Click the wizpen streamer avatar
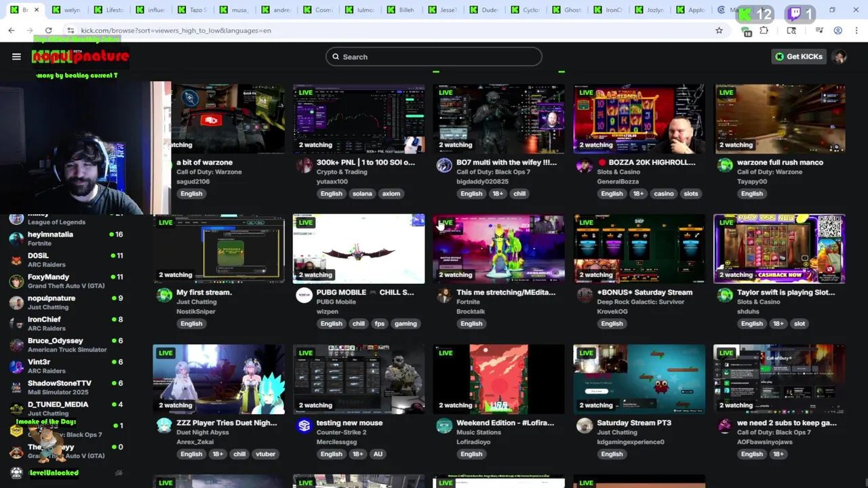The height and width of the screenshot is (488, 868). tap(304, 295)
